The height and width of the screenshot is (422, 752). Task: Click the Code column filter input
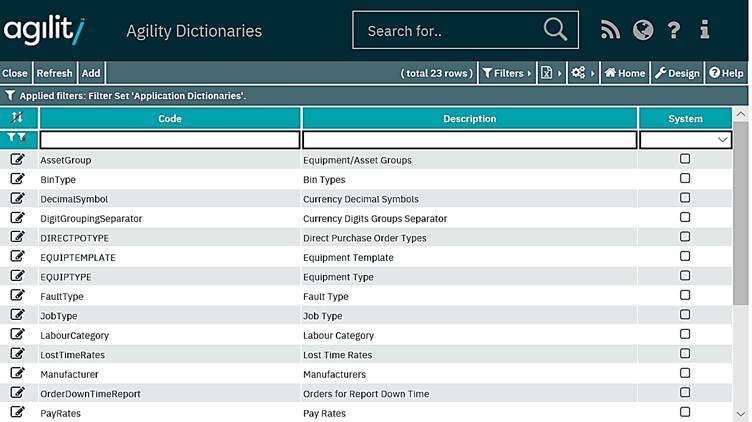click(169, 141)
